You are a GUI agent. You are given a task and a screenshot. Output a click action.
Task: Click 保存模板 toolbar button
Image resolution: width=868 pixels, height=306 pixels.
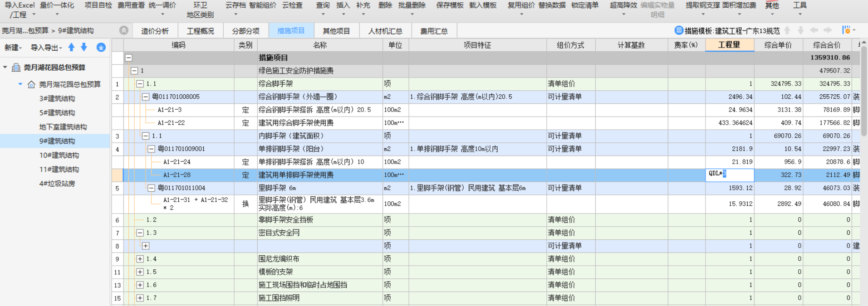(450, 5)
